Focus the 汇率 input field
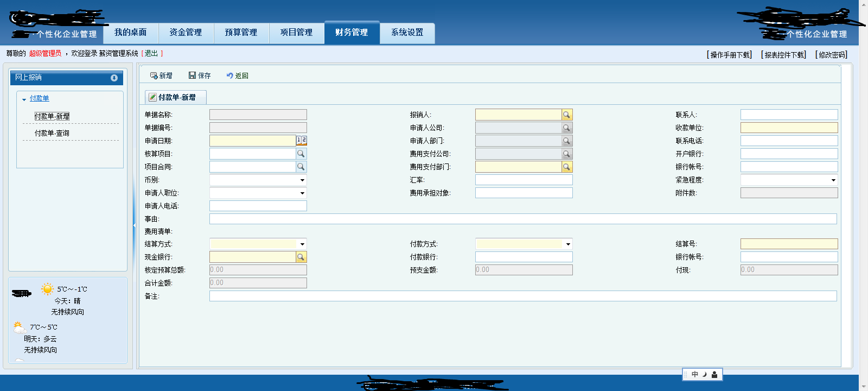This screenshot has width=868, height=391. point(524,180)
